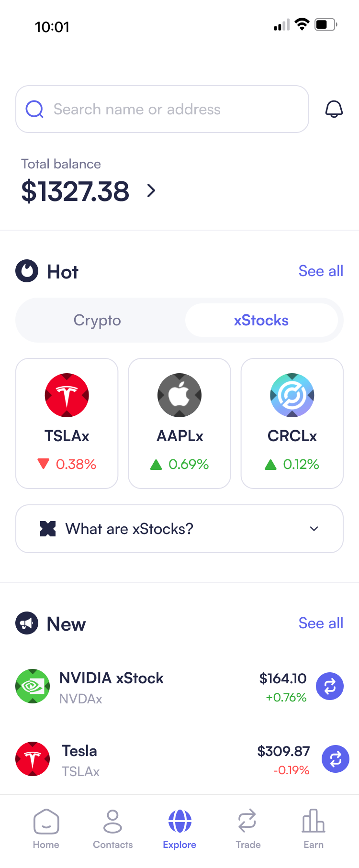See all Hot assets

point(321,271)
